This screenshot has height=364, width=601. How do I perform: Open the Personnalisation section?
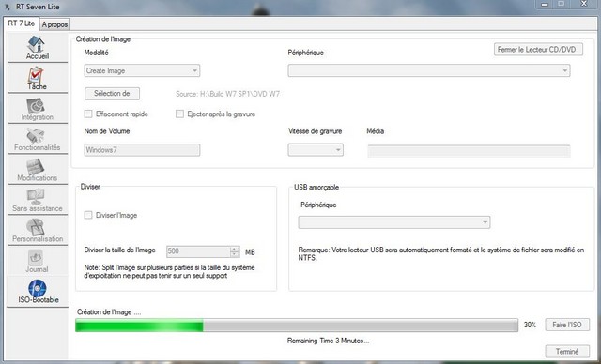tap(38, 231)
